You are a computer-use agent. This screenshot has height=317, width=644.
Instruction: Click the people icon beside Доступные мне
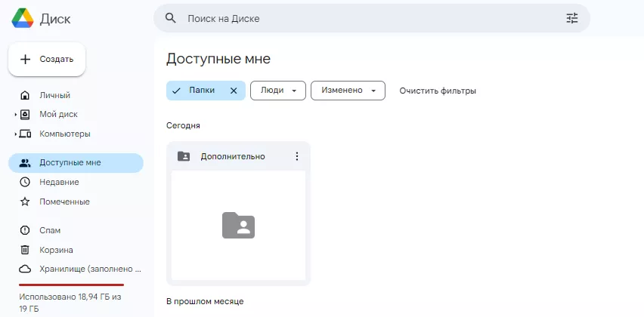click(x=25, y=163)
